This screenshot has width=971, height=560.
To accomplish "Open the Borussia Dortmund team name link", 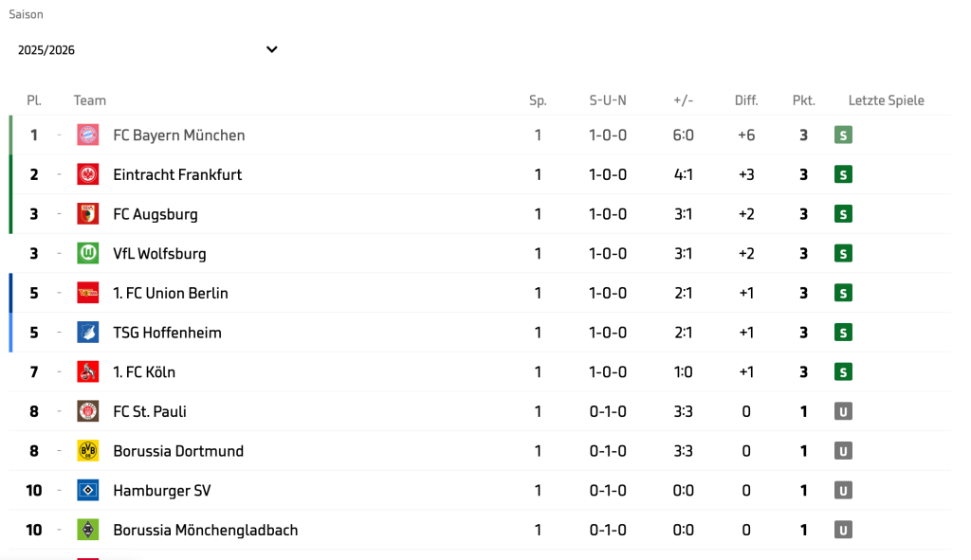I will (x=178, y=451).
